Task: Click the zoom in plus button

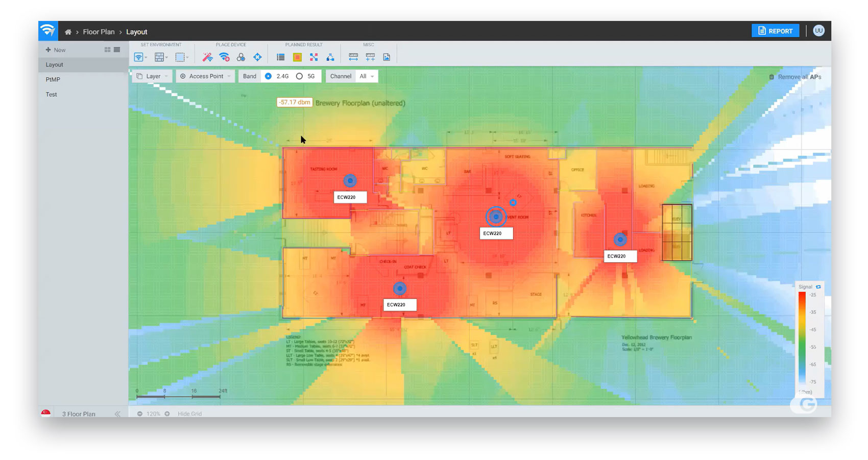Action: pos(167,413)
